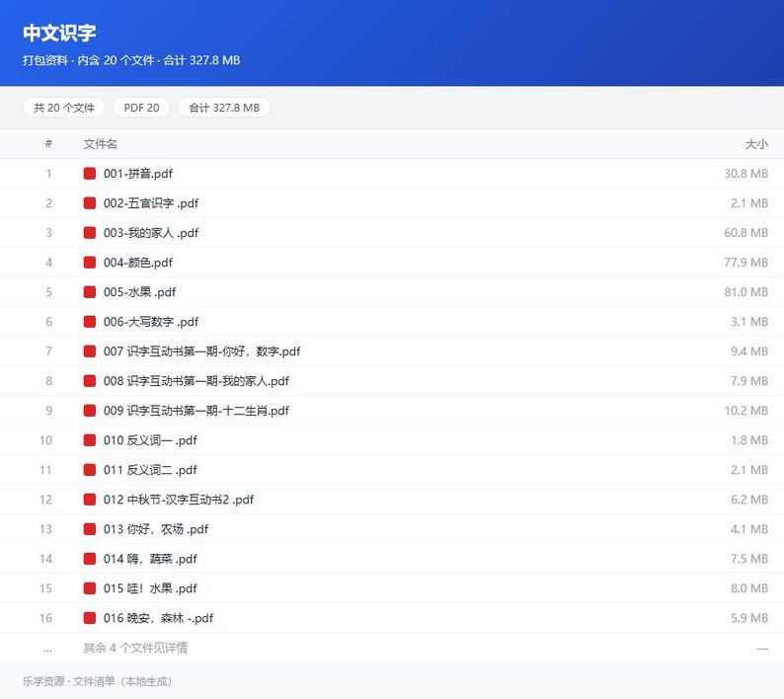The height and width of the screenshot is (699, 784).
Task: Click the 9.4 MB size value
Action: point(749,351)
